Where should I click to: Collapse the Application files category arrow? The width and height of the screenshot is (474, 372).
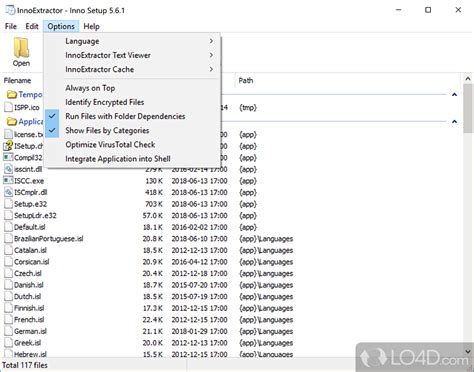[454, 122]
